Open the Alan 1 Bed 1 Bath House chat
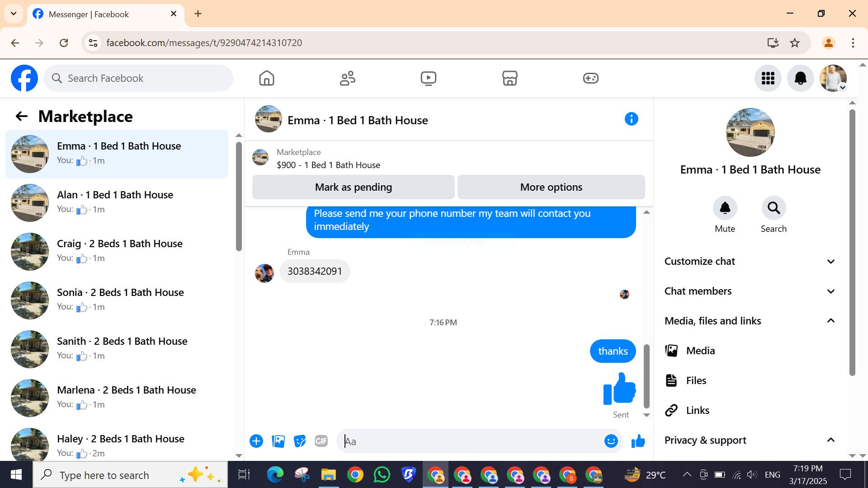The width and height of the screenshot is (868, 488). [x=117, y=203]
